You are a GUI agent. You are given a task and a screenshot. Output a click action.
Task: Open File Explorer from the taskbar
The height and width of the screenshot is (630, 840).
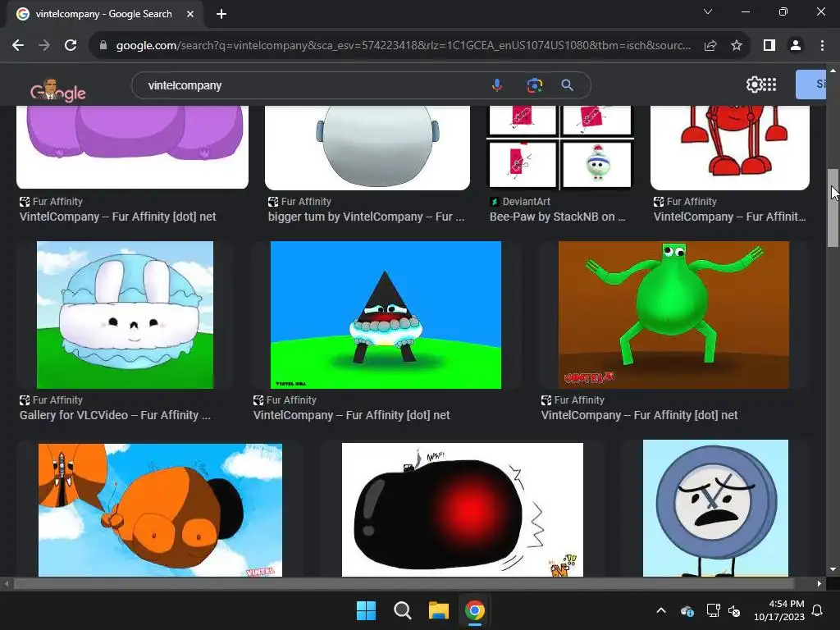click(x=438, y=610)
